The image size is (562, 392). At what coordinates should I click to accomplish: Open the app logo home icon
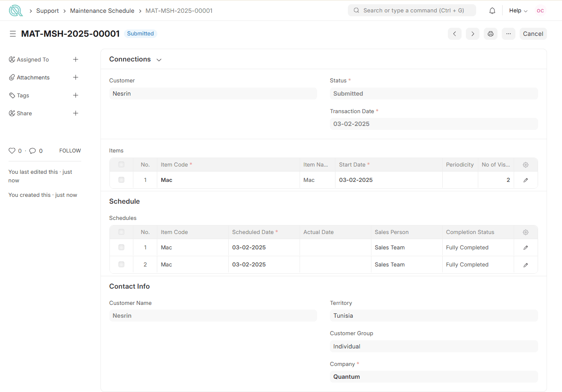tap(16, 11)
